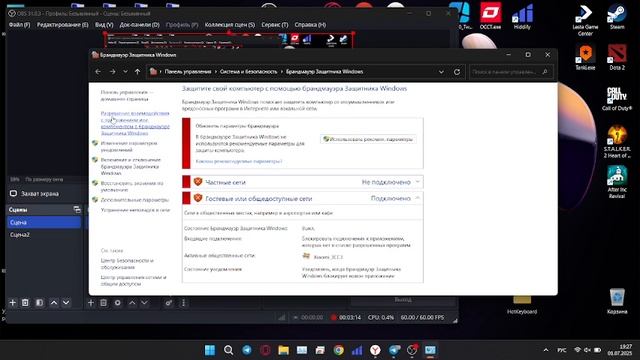The width and height of the screenshot is (640, 360).
Task: Open OBS audio mixer advanced properties icon
Action: [x=169, y=303]
